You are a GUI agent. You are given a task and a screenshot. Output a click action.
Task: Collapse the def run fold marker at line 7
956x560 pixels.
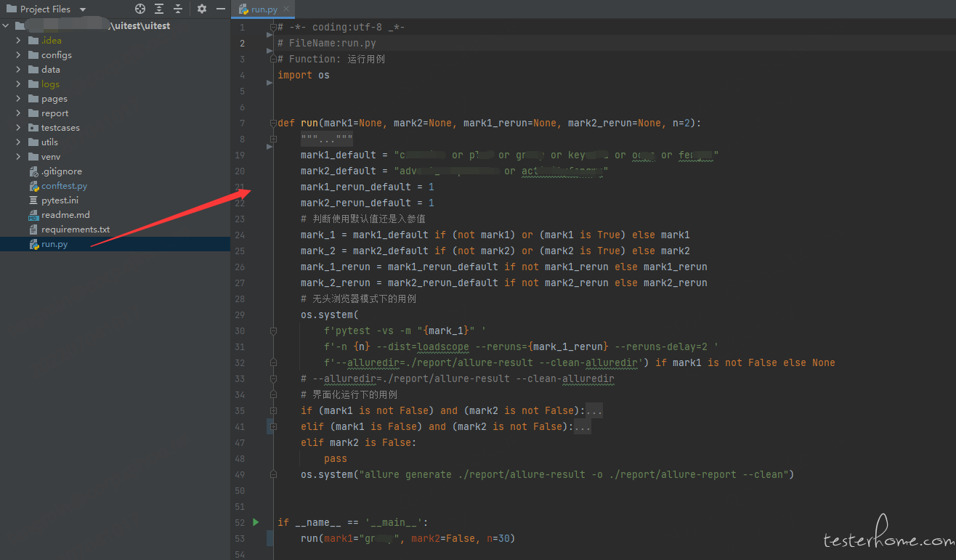pyautogui.click(x=273, y=123)
